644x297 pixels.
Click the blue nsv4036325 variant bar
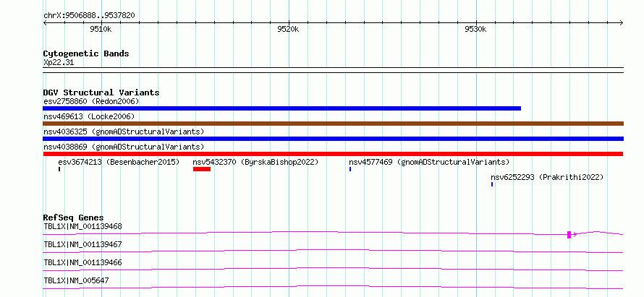coord(333,139)
